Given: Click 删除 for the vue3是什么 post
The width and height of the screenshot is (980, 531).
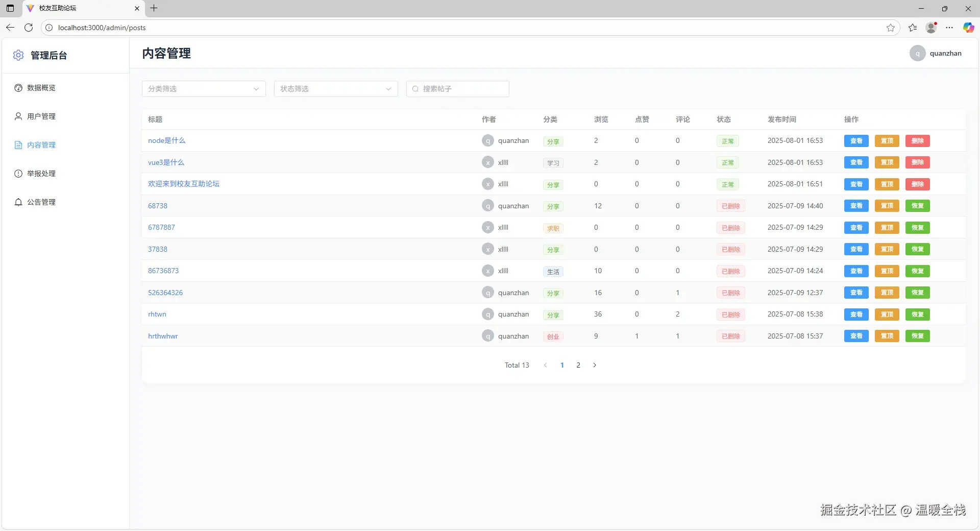Looking at the screenshot, I should pyautogui.click(x=918, y=162).
